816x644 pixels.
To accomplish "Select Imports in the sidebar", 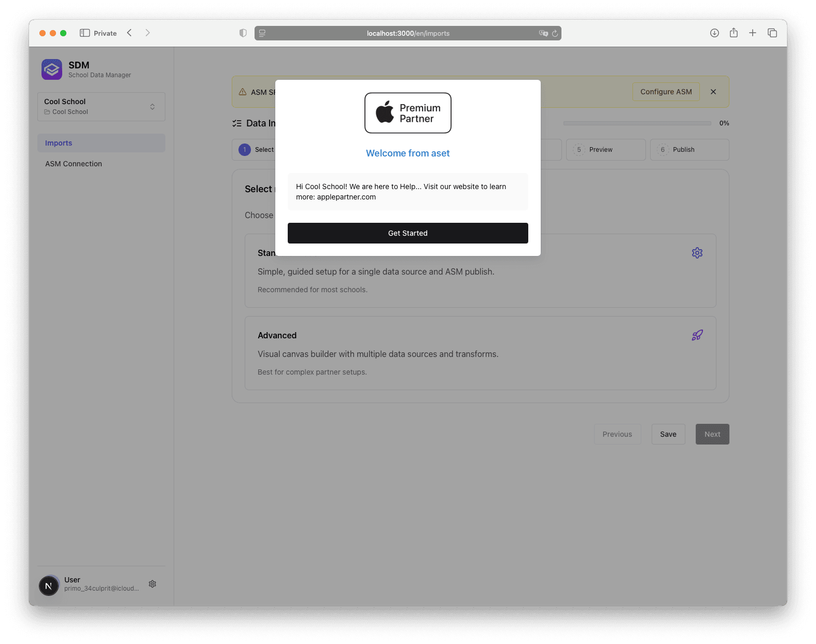I will pyautogui.click(x=101, y=143).
